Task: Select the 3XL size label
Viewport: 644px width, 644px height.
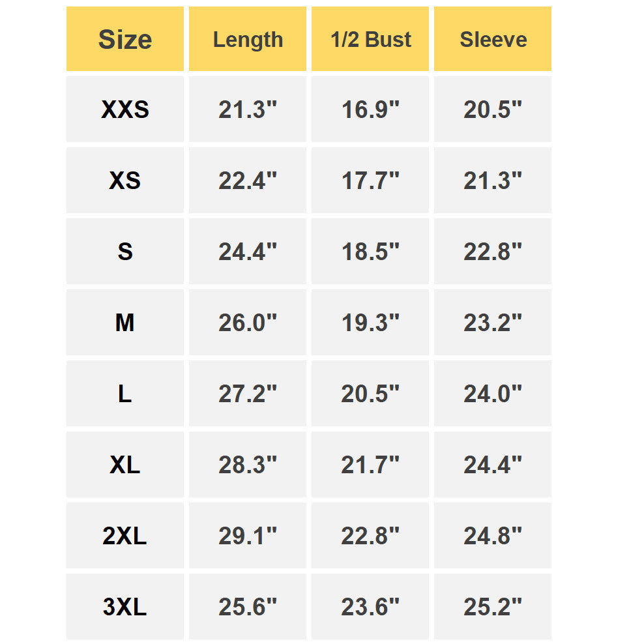Action: (x=124, y=607)
